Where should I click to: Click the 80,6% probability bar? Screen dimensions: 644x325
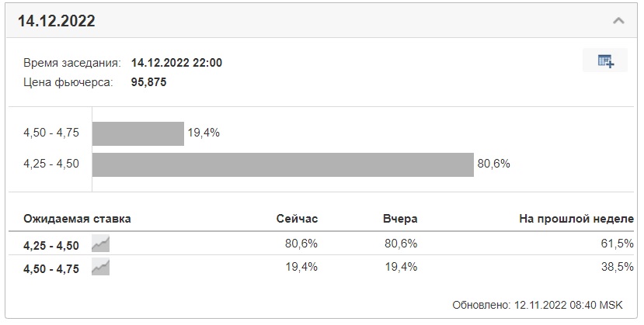(283, 164)
